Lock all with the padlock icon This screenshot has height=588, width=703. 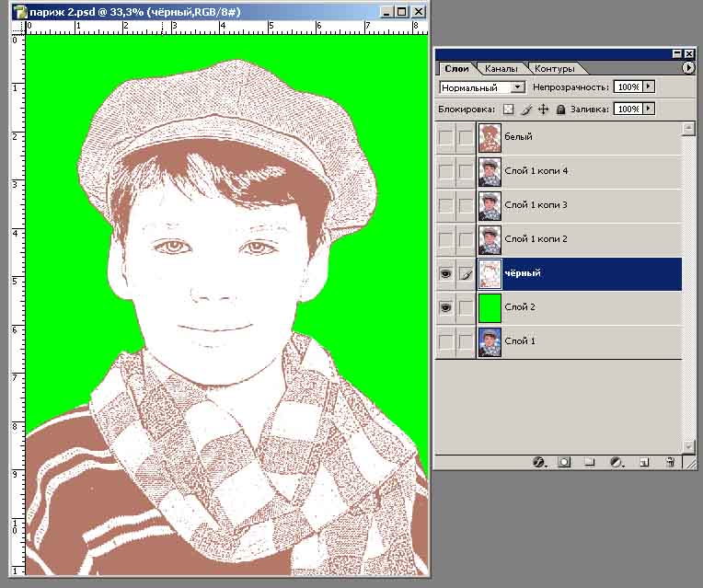560,110
